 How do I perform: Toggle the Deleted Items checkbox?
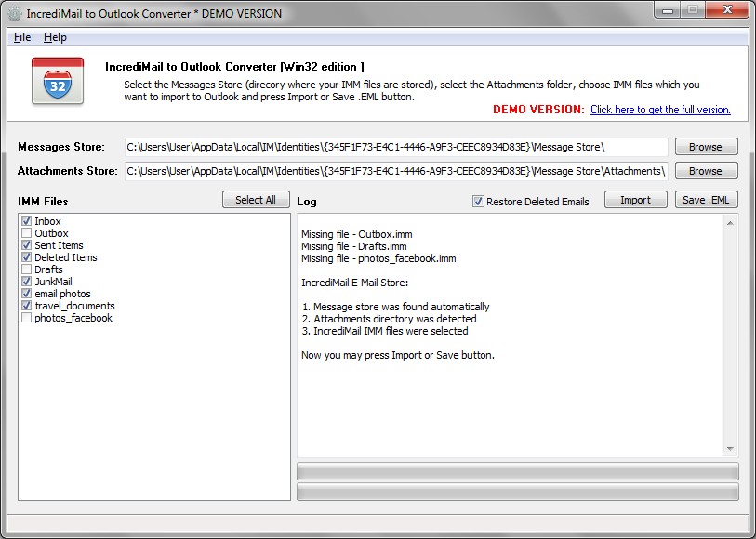click(27, 256)
